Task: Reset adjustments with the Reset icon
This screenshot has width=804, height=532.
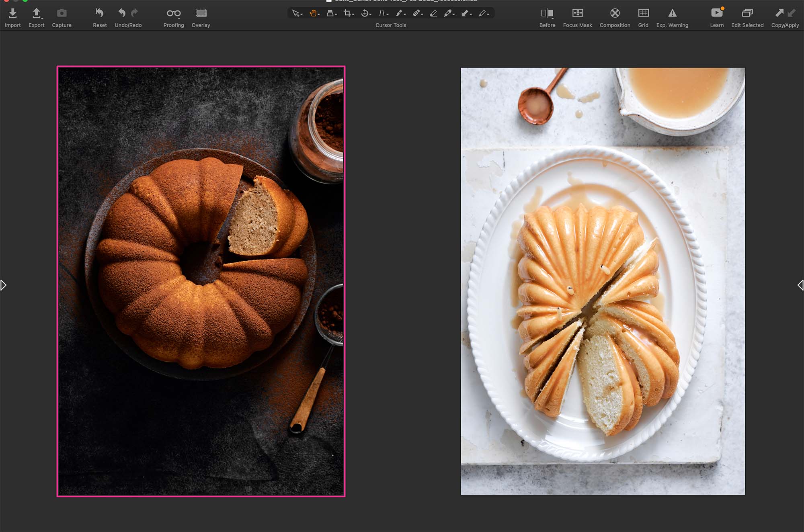Action: click(x=99, y=13)
